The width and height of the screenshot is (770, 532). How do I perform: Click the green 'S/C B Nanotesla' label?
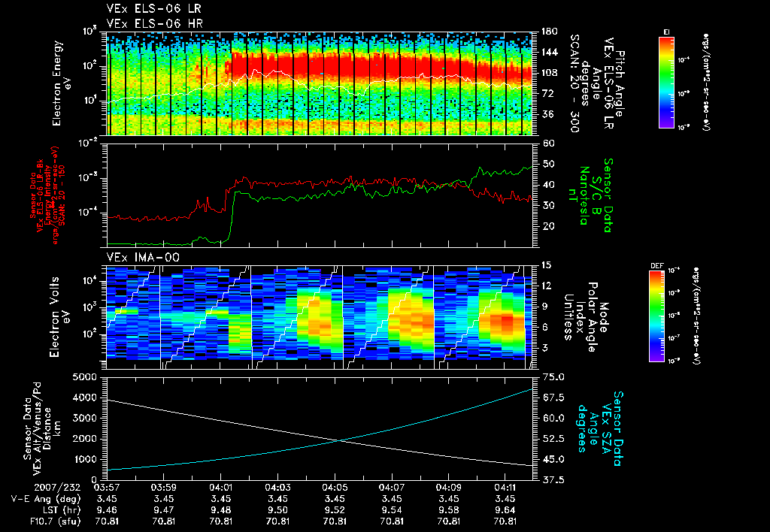coord(590,195)
